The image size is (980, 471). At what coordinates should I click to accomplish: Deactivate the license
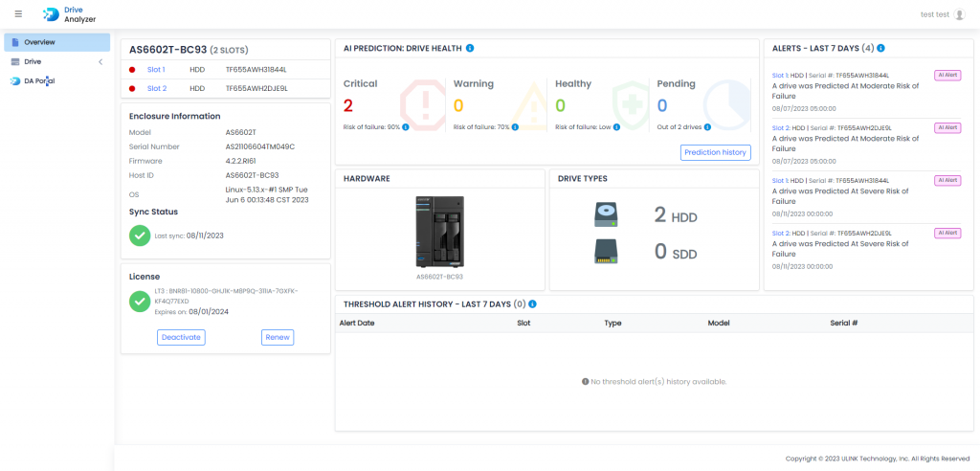click(181, 337)
